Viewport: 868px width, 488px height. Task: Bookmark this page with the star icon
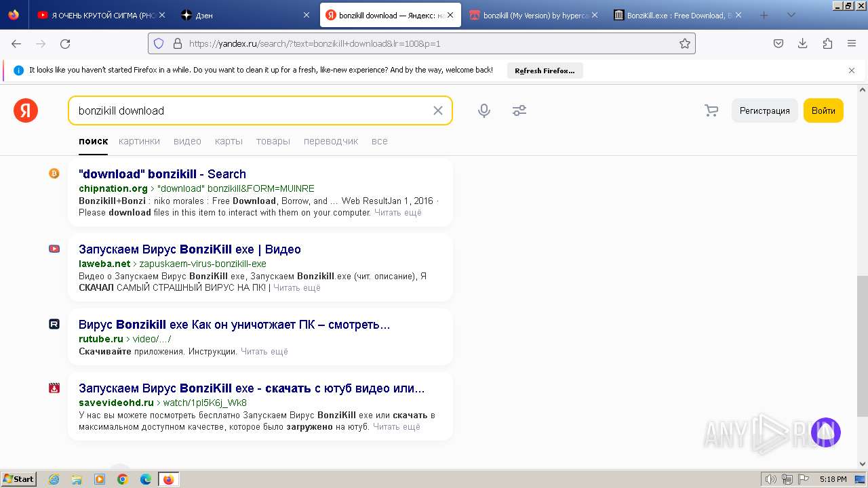point(685,43)
